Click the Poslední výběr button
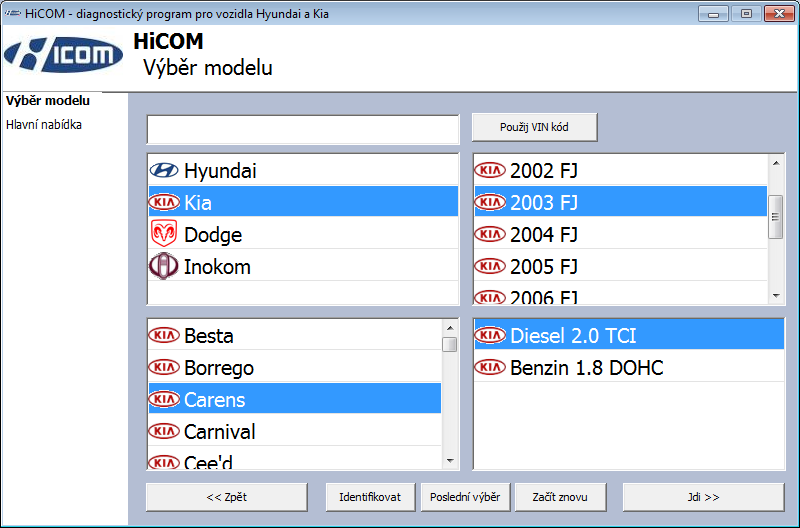 [465, 497]
